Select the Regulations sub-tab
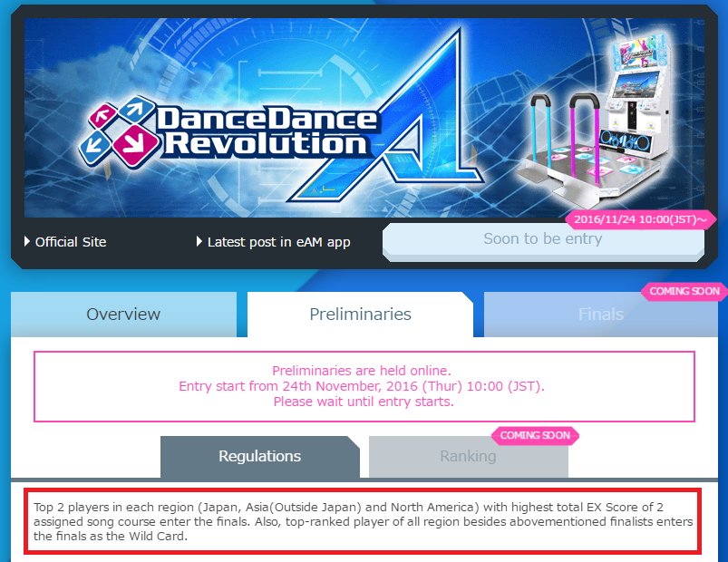Viewport: 728px width, 562px height. point(260,456)
